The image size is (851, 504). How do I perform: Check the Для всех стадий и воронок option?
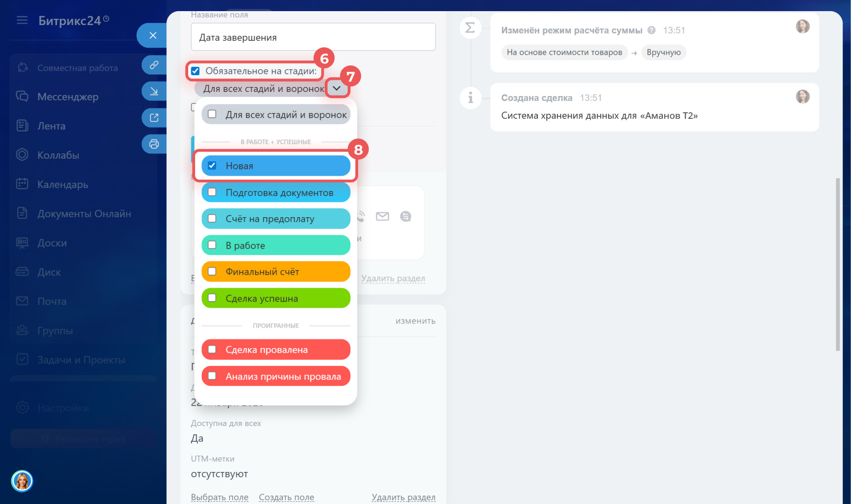coord(212,114)
